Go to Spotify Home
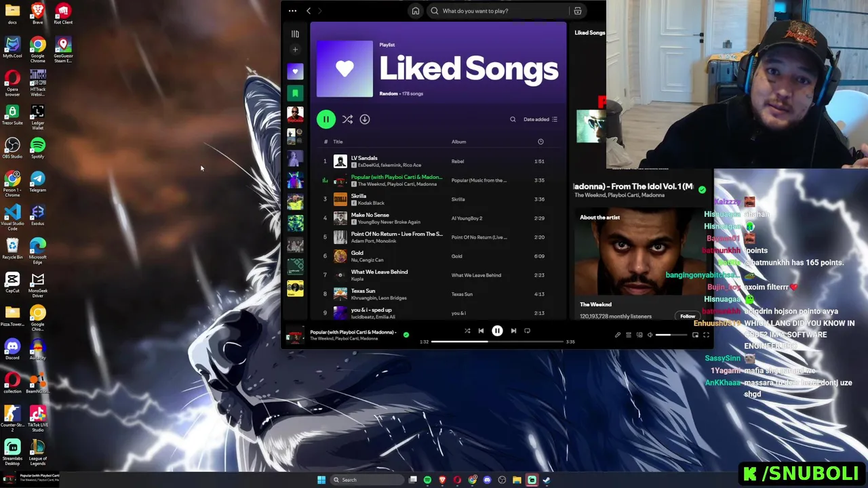The height and width of the screenshot is (488, 868). [416, 11]
